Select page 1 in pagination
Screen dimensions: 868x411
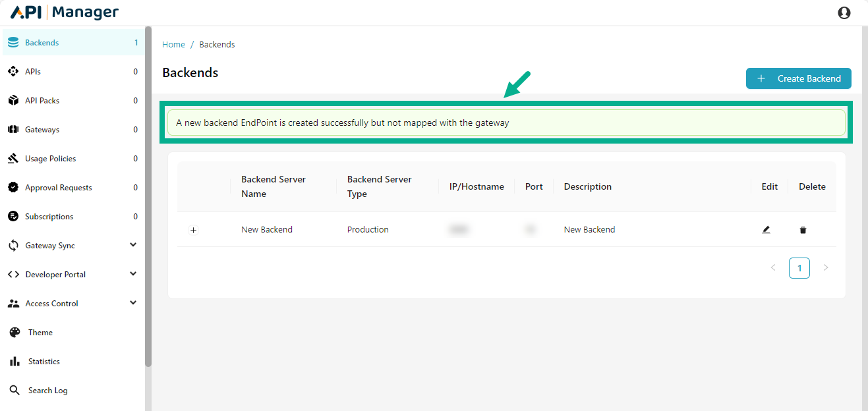tap(799, 268)
